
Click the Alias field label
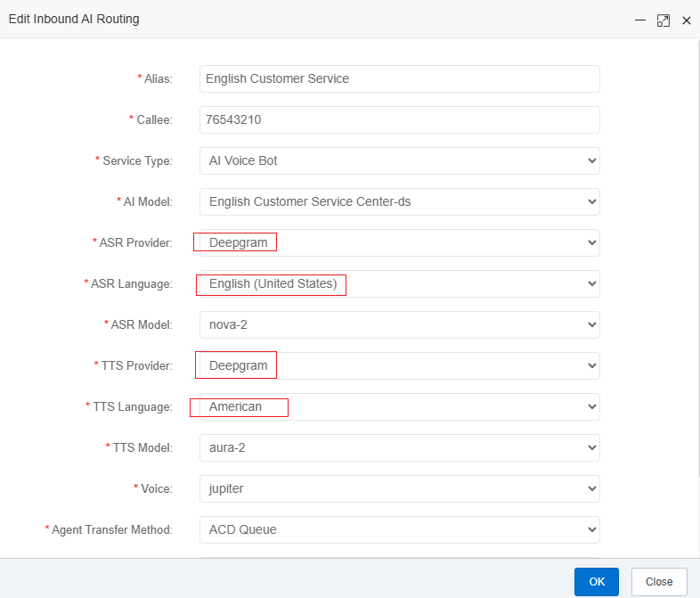pos(158,79)
